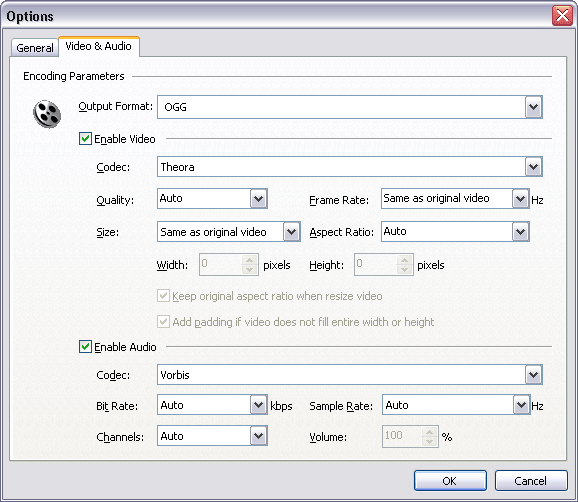Toggle the Enable Audio checkbox
This screenshot has height=502, width=578.
pyautogui.click(x=85, y=346)
